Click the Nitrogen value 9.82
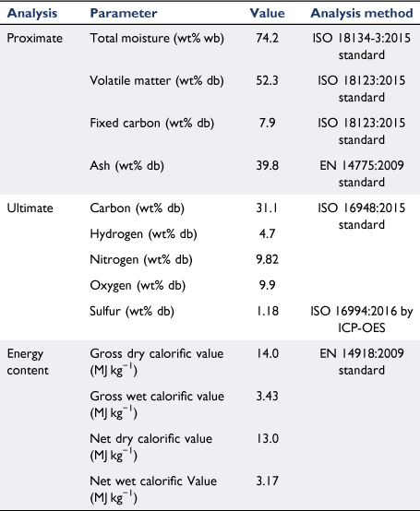420x511 pixels. tap(267, 259)
